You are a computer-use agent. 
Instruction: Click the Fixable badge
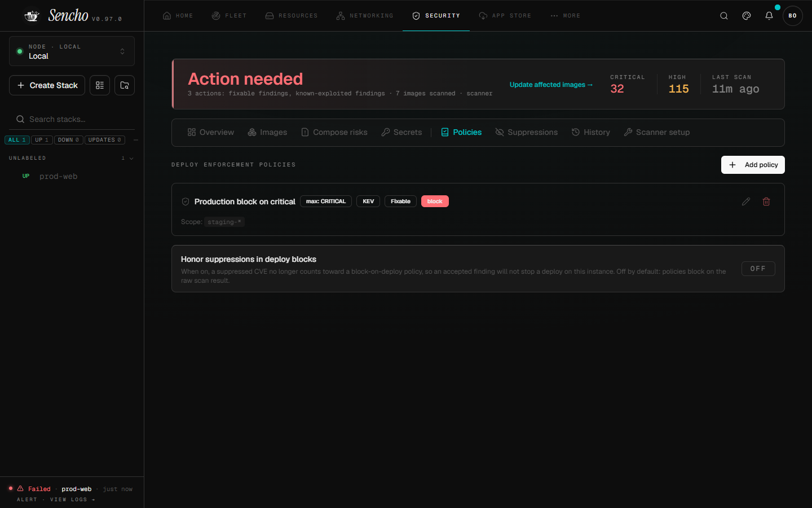coord(400,202)
